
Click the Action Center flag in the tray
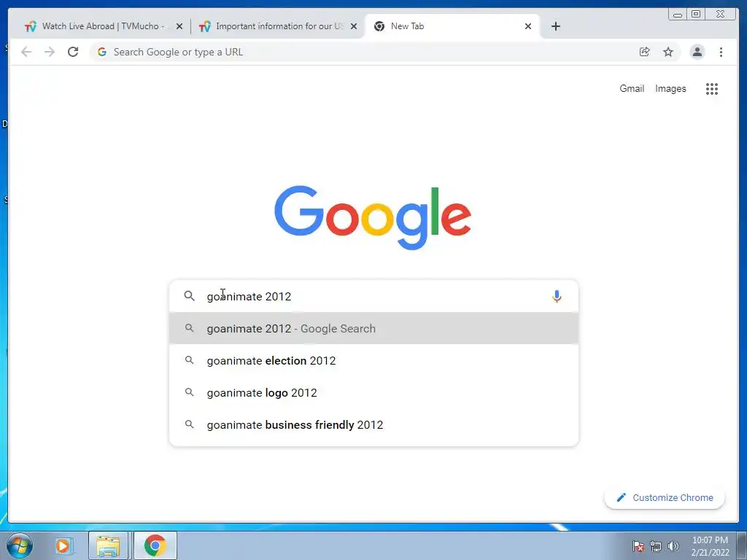(x=638, y=546)
